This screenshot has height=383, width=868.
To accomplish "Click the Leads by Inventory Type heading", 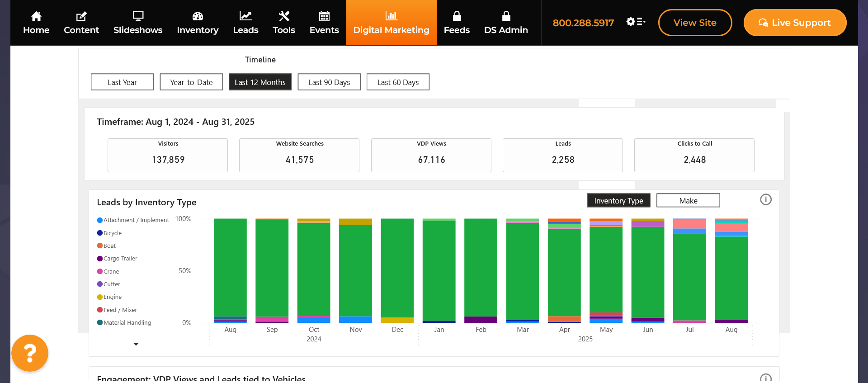I will (146, 202).
